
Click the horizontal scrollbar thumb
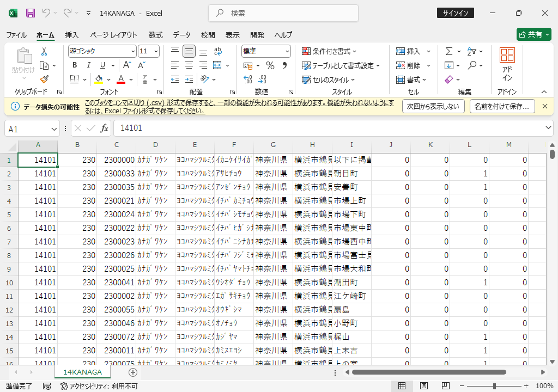[x=429, y=372]
